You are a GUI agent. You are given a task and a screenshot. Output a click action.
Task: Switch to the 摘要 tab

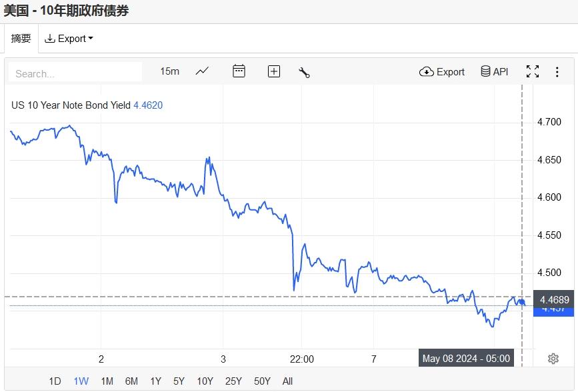pyautogui.click(x=21, y=39)
